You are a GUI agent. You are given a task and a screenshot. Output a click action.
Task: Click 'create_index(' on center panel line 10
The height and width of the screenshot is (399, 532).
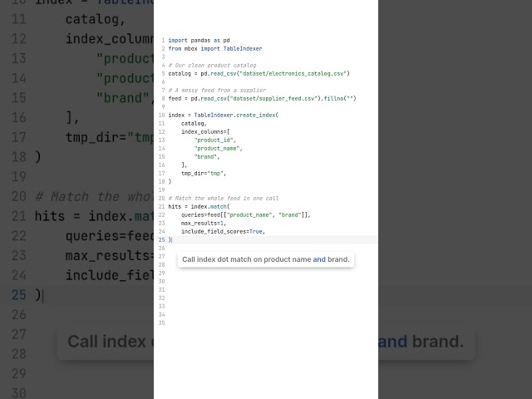[257, 115]
